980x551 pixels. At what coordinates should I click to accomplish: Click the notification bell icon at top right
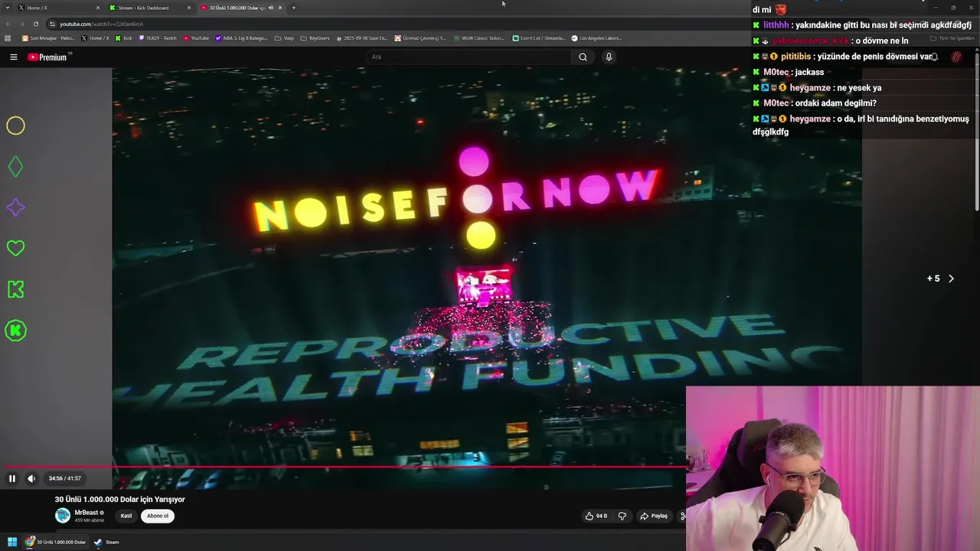[934, 57]
